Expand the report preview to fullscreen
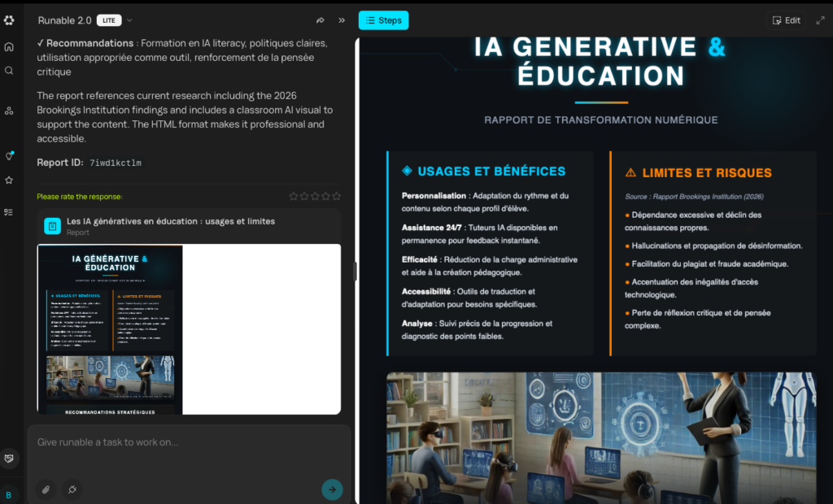Viewport: 833px width, 504px height. [820, 20]
